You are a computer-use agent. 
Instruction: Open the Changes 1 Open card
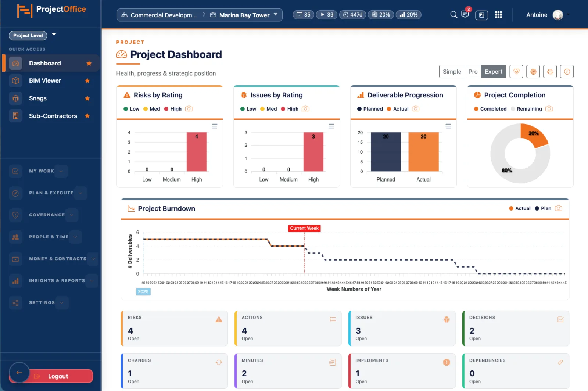pyautogui.click(x=174, y=371)
